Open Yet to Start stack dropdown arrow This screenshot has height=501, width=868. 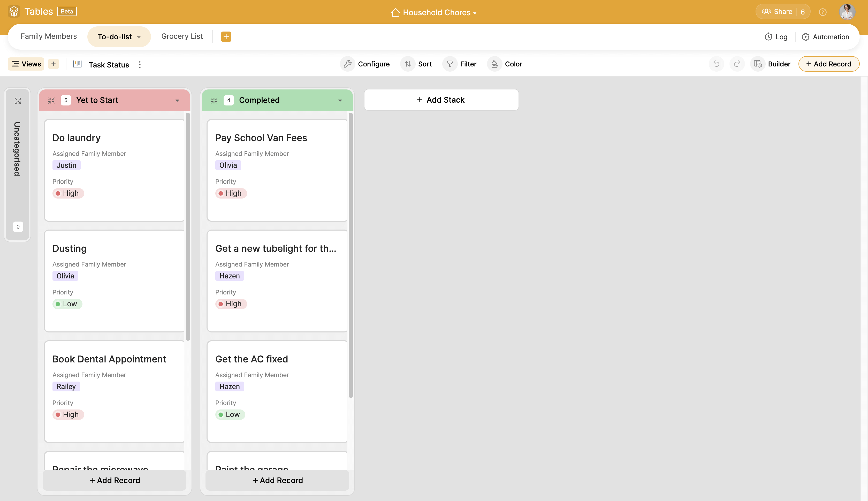(x=178, y=101)
